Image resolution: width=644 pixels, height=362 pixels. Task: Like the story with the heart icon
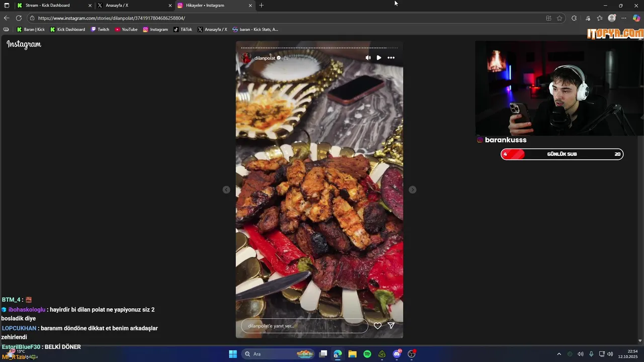[x=377, y=326]
